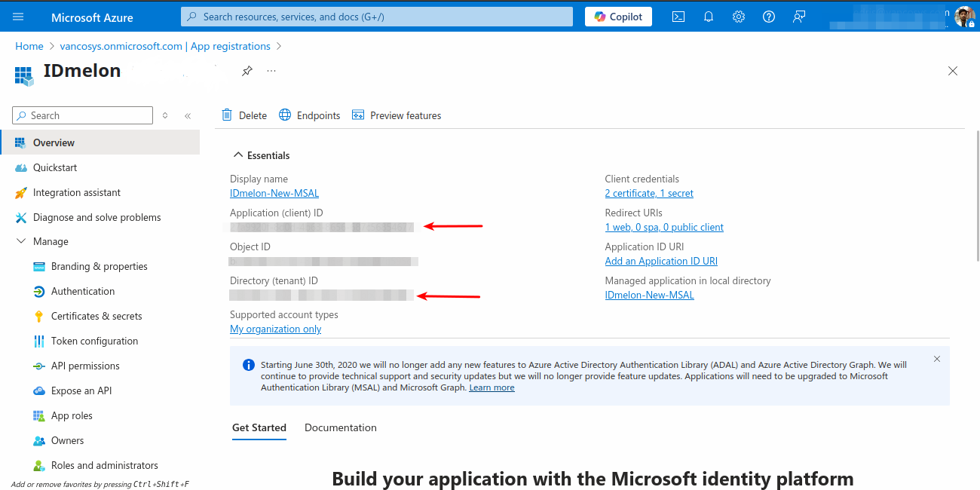The width and height of the screenshot is (980, 490).
Task: Open the IDmelon-New-MSAL display name link
Action: 274,193
